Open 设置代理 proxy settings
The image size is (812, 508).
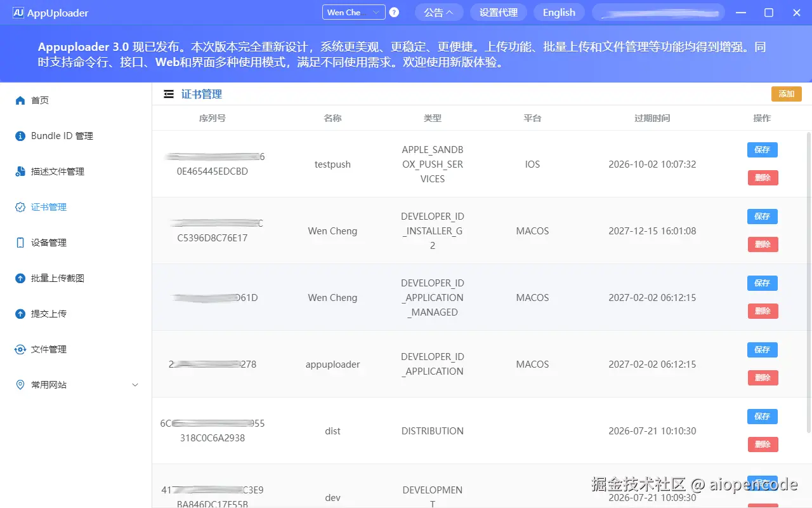tap(498, 11)
